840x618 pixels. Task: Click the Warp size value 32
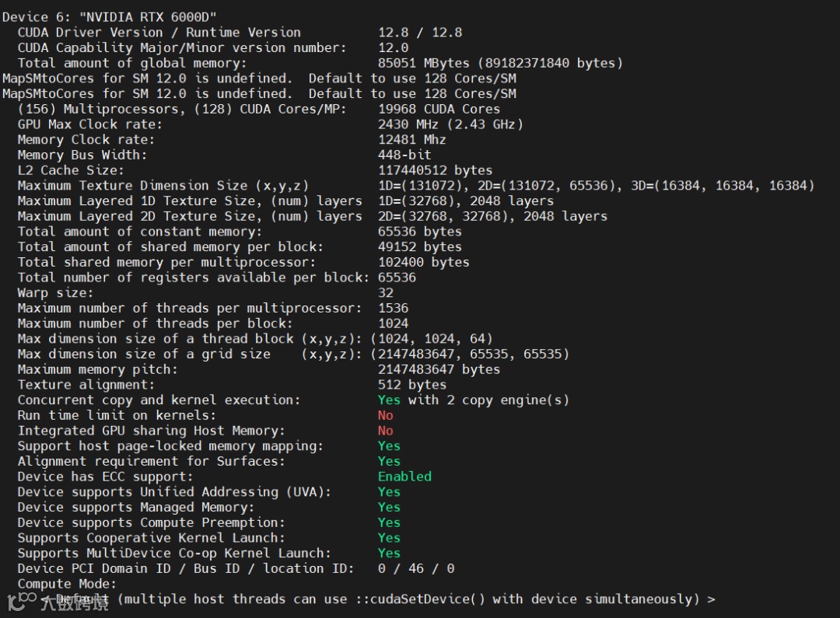click(x=385, y=293)
